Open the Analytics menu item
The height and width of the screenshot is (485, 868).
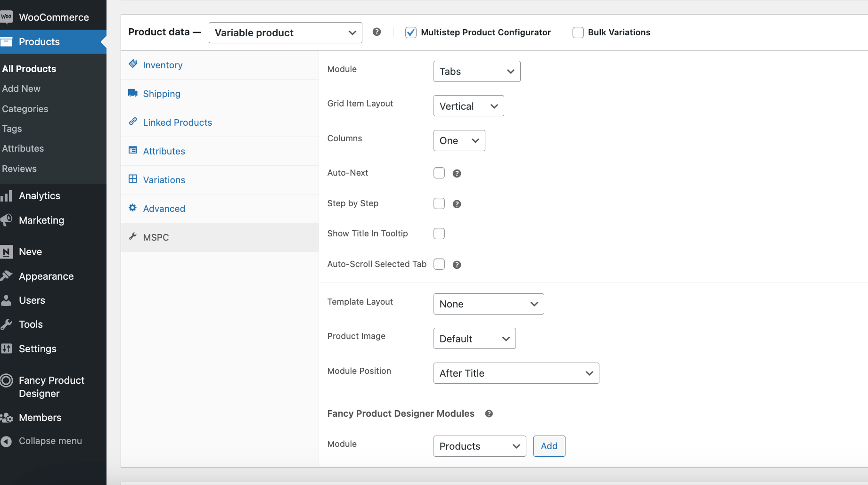tap(53, 196)
